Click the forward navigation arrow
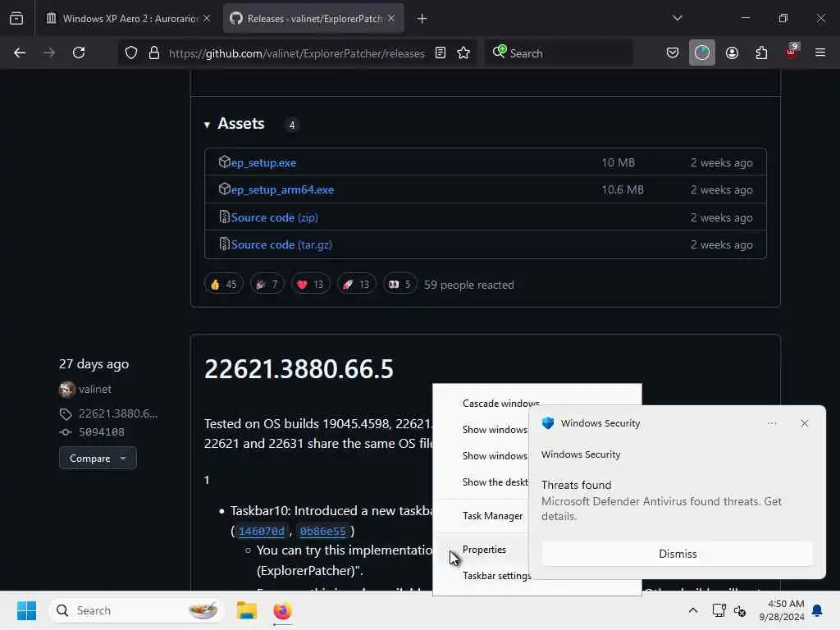This screenshot has height=630, width=840. click(x=48, y=52)
